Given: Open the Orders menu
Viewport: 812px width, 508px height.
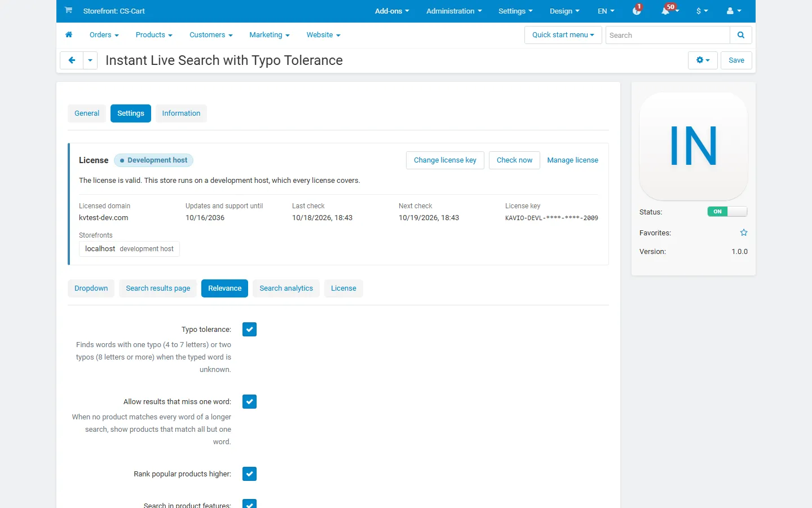Looking at the screenshot, I should coord(104,35).
